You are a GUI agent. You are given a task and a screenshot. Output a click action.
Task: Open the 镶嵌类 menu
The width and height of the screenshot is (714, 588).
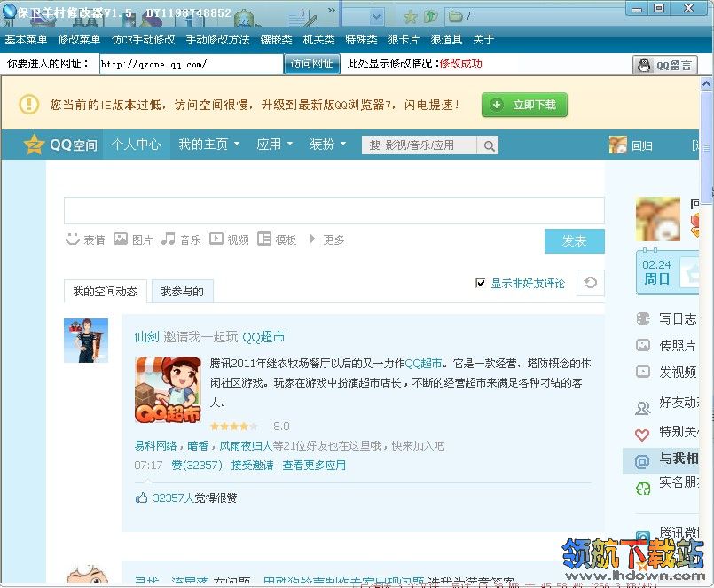coord(277,40)
